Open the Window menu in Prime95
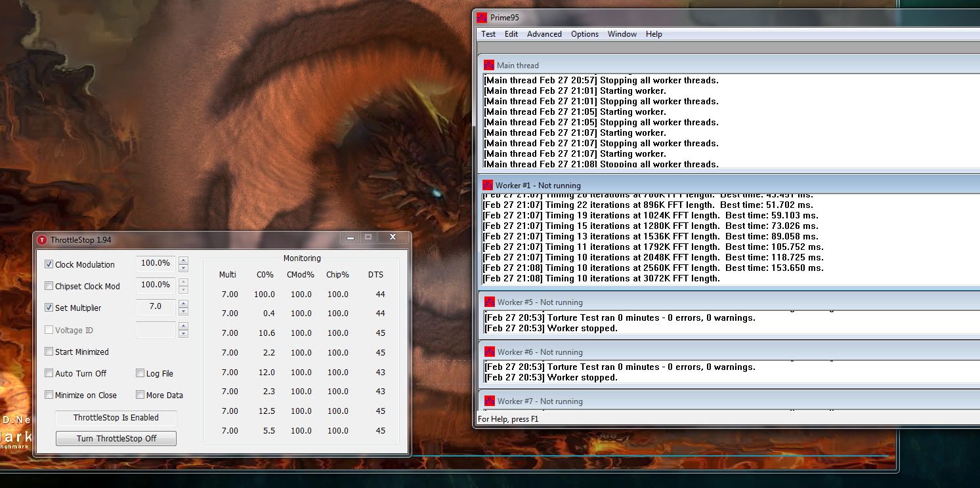 [622, 34]
